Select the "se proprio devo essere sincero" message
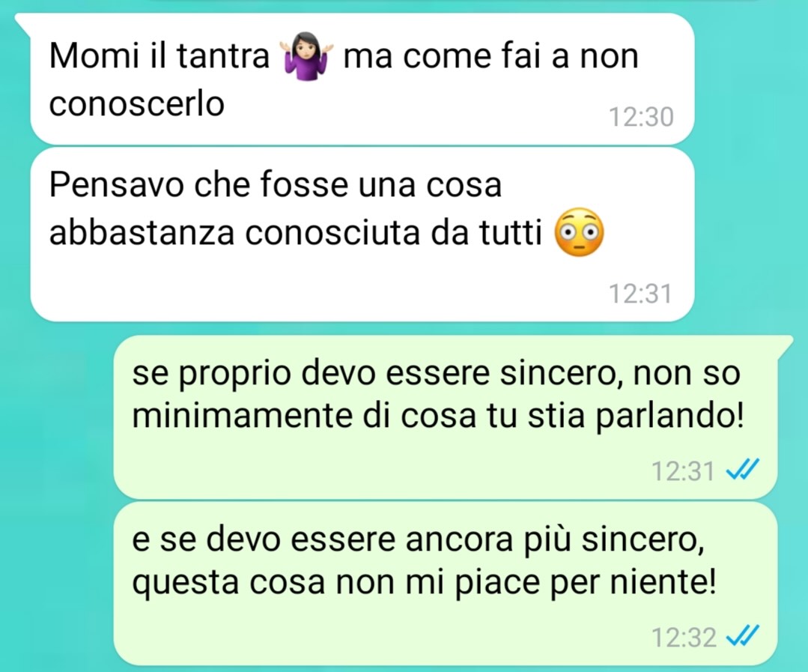The height and width of the screenshot is (672, 808). pos(446,417)
